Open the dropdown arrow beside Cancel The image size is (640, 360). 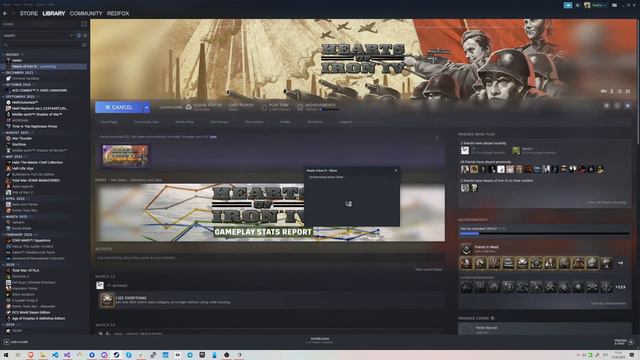pos(147,107)
